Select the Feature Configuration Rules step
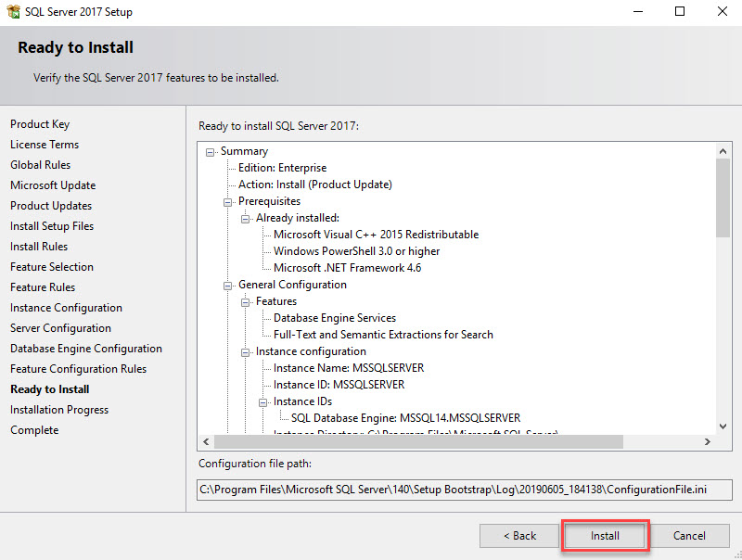The width and height of the screenshot is (742, 560). [x=79, y=368]
